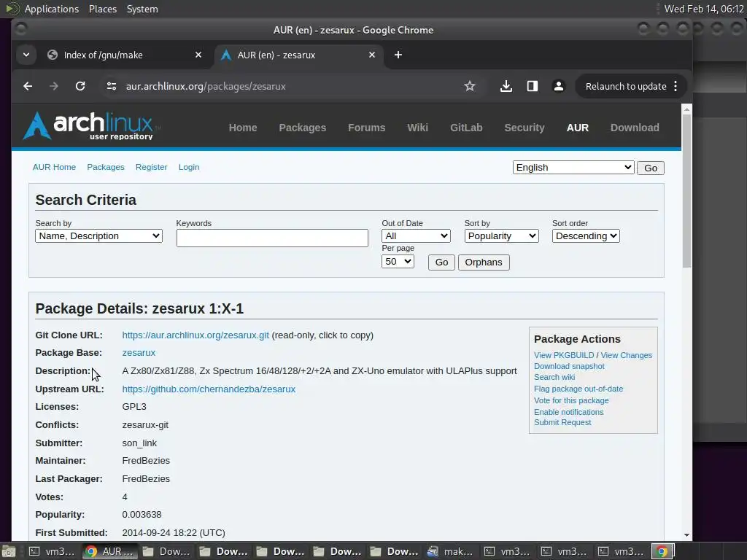This screenshot has width=747, height=560.
Task: Open Security in Arch navigation bar
Action: [525, 128]
